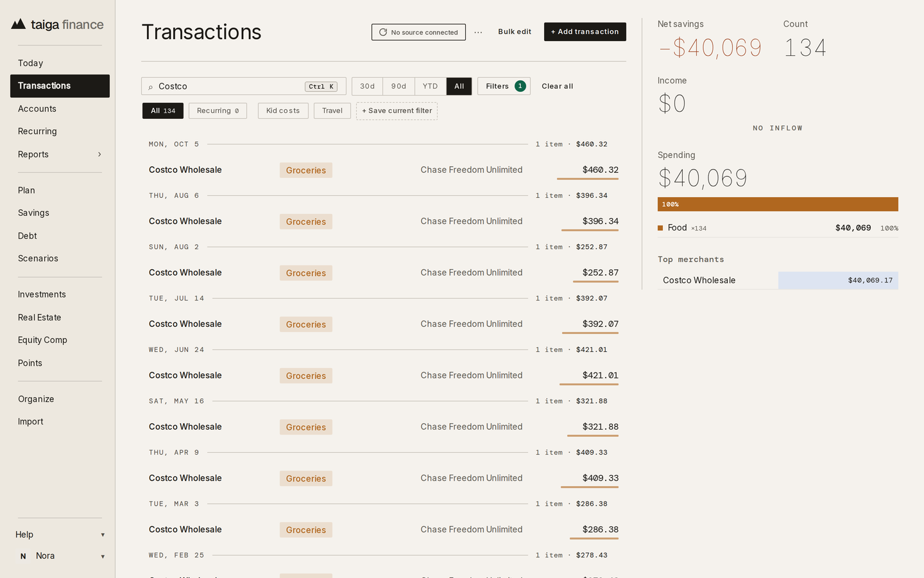924x578 pixels.
Task: Click the Nora avatar initial N
Action: pos(23,556)
